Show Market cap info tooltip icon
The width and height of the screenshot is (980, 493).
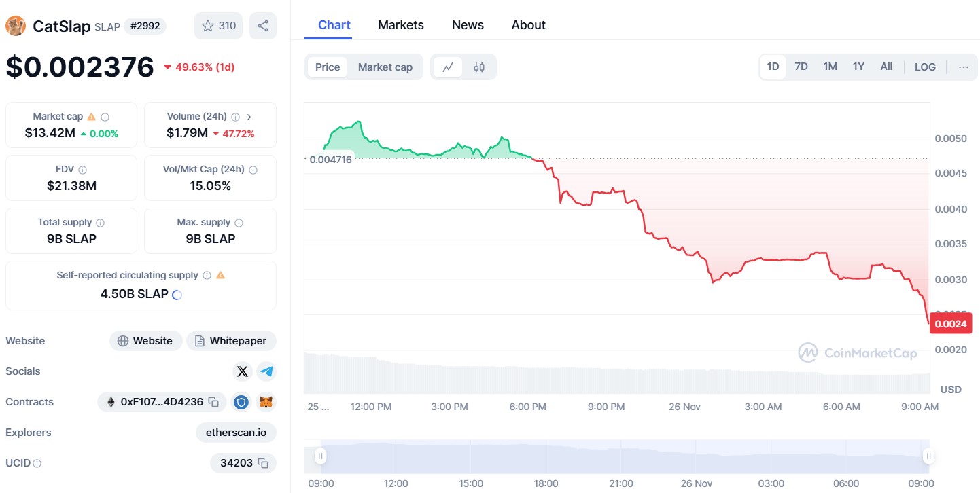click(105, 117)
